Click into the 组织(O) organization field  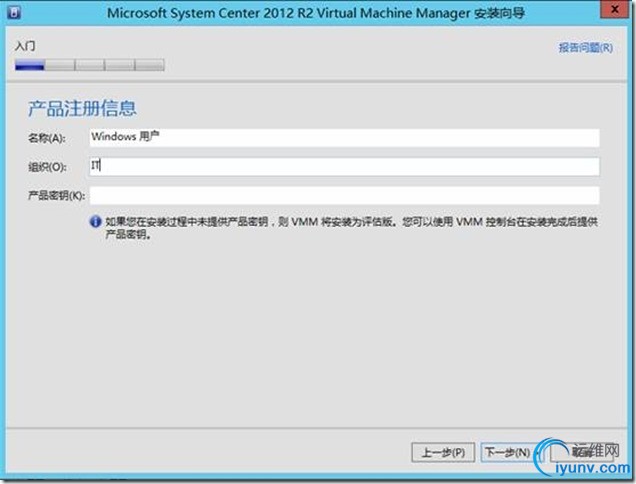[x=344, y=166]
